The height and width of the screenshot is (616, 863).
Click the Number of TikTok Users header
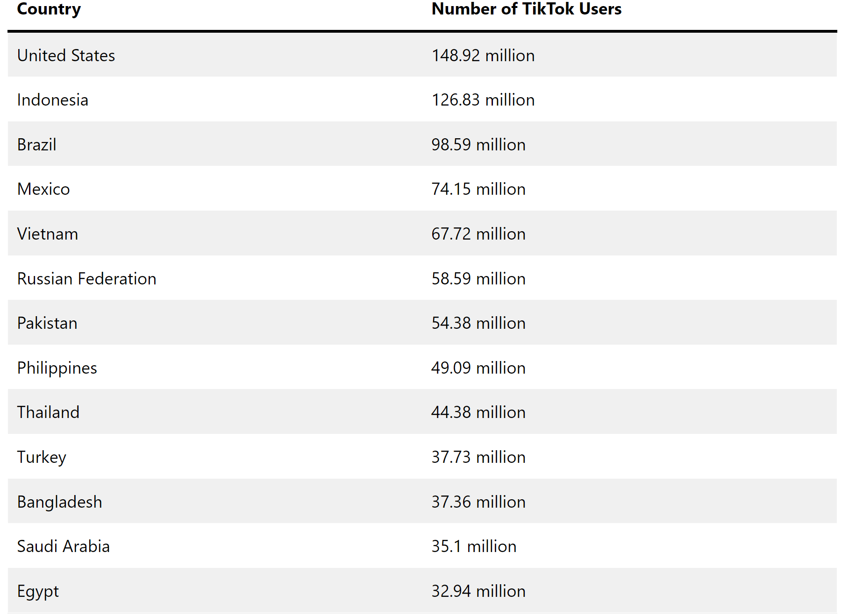click(527, 9)
